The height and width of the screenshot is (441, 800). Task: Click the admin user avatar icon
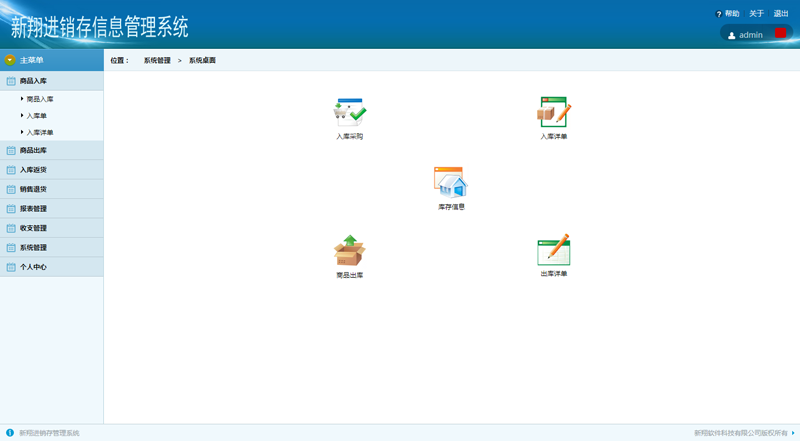732,35
